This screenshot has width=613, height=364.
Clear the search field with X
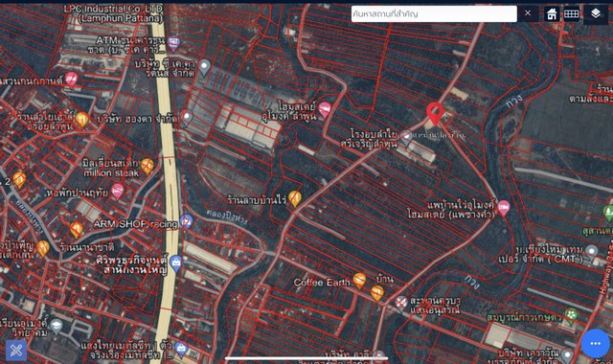(x=528, y=13)
